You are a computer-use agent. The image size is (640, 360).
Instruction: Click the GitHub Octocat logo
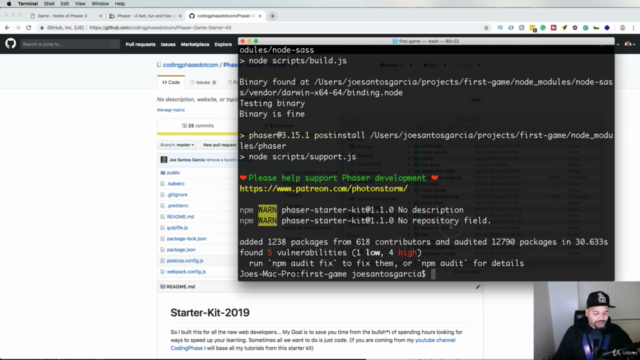pos(11,44)
